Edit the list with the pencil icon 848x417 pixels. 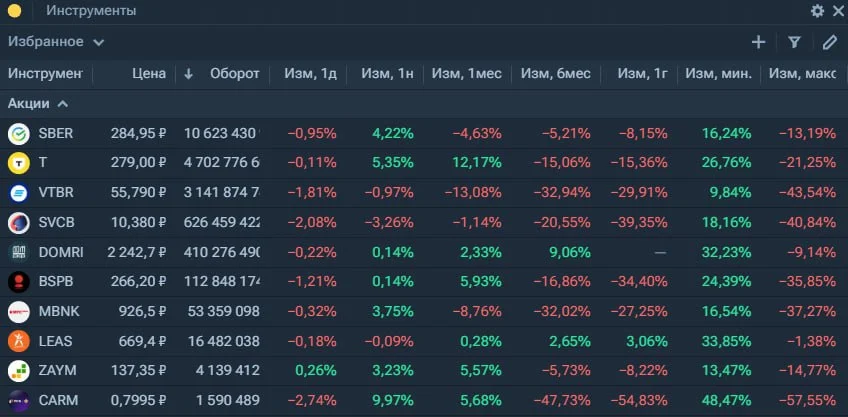click(830, 42)
